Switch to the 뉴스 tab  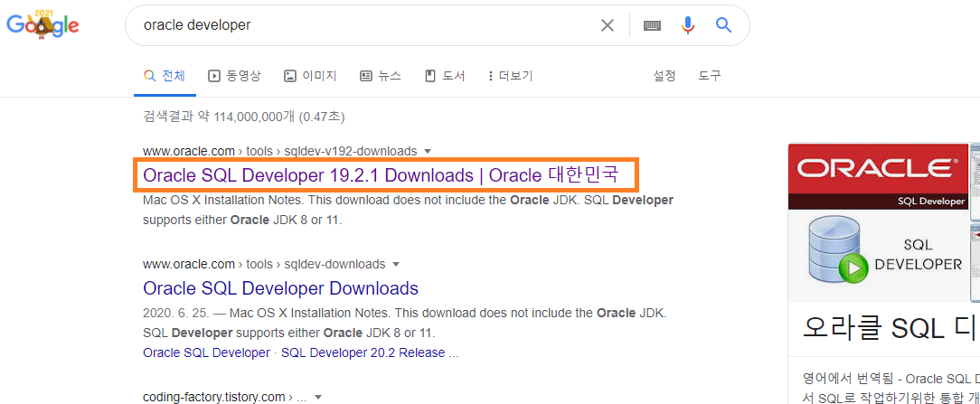point(381,76)
